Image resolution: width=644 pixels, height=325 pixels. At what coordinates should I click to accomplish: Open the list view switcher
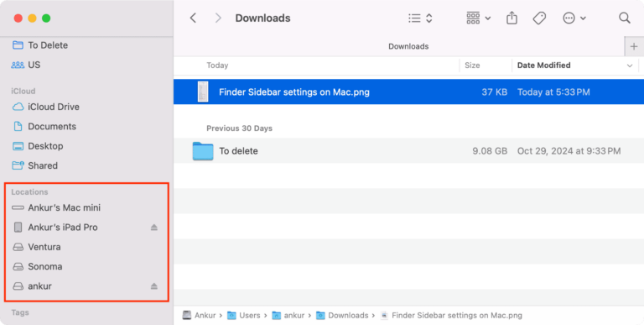click(420, 18)
